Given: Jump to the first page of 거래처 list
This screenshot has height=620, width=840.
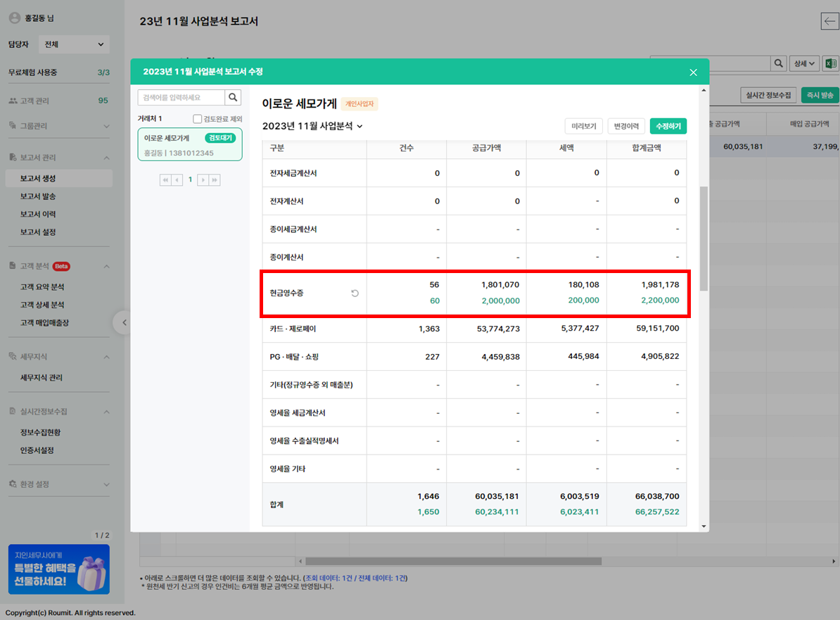Looking at the screenshot, I should pyautogui.click(x=166, y=180).
